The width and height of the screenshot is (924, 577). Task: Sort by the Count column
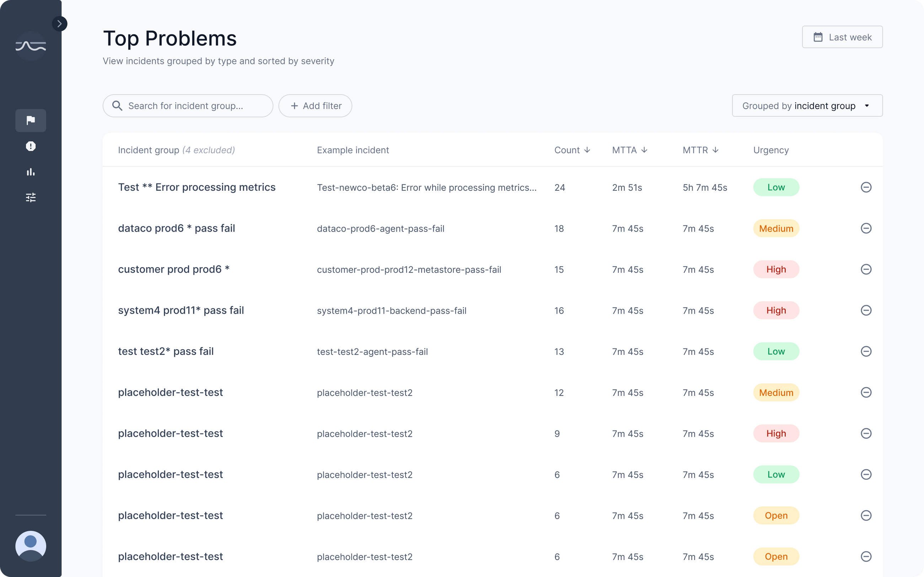tap(572, 150)
